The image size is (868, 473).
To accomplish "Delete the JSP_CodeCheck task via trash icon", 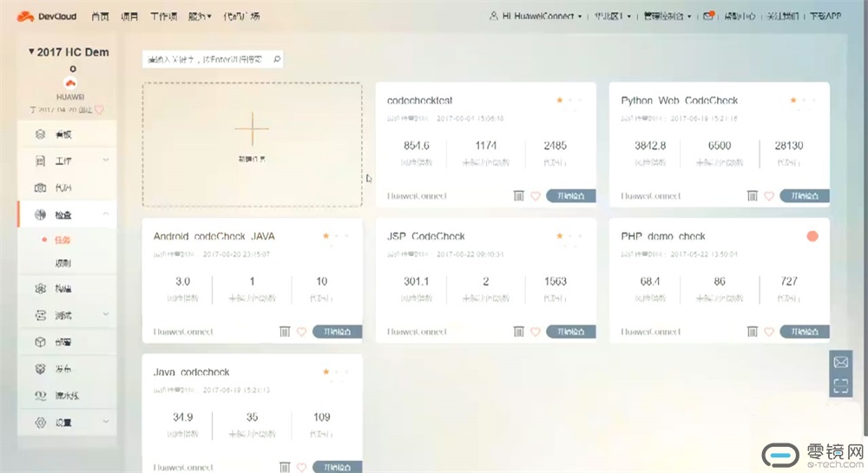I will (519, 332).
